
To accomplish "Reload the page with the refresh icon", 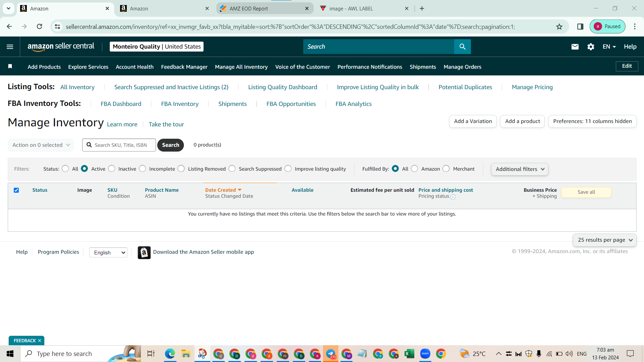I will 39,26.
